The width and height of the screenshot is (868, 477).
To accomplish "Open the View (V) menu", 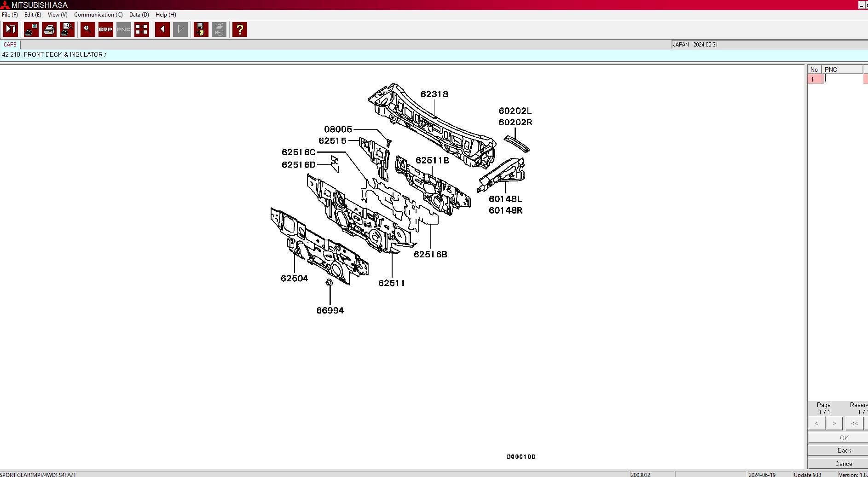I will [58, 15].
